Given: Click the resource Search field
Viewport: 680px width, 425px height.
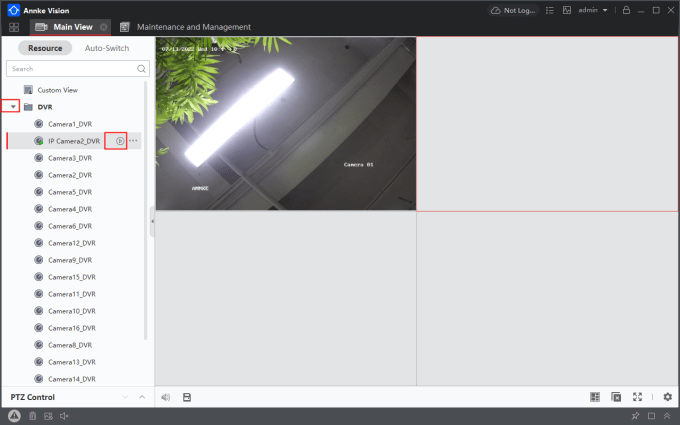Looking at the screenshot, I should [72, 69].
